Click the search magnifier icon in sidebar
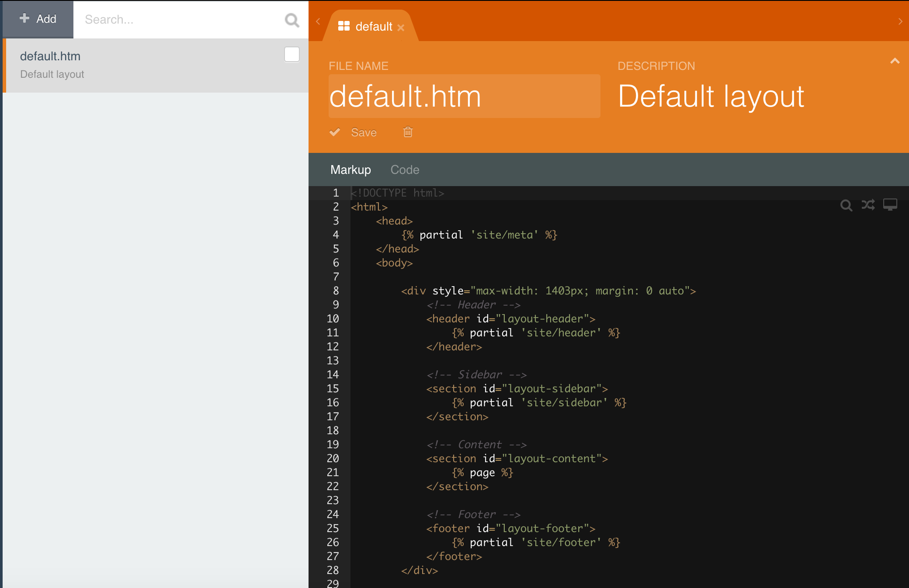The image size is (909, 588). 291,20
